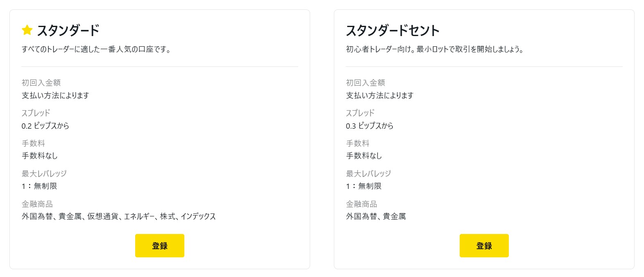Click the スタンダードセント description for 初心者トレーダー
Image resolution: width=644 pixels, height=277 pixels.
[x=435, y=49]
